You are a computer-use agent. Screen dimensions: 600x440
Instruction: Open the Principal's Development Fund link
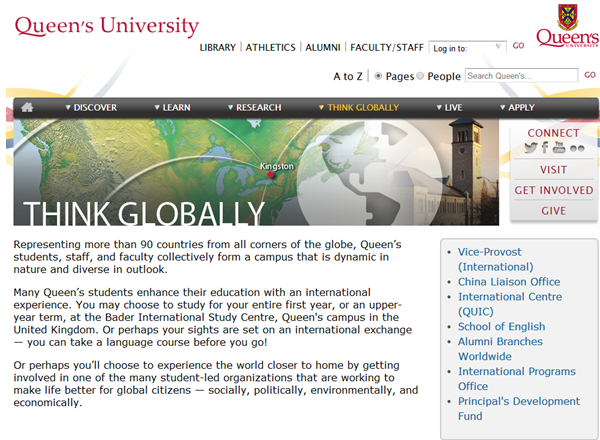tap(519, 409)
